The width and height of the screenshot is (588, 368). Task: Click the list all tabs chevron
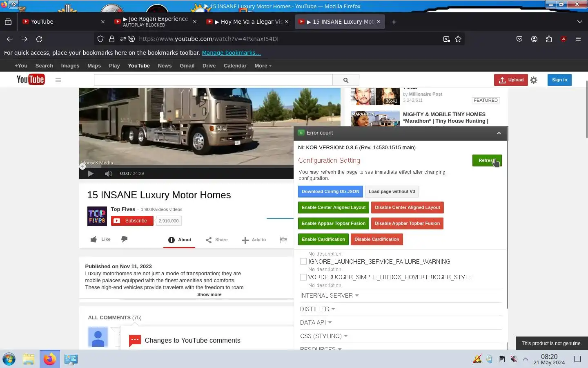coord(579,22)
